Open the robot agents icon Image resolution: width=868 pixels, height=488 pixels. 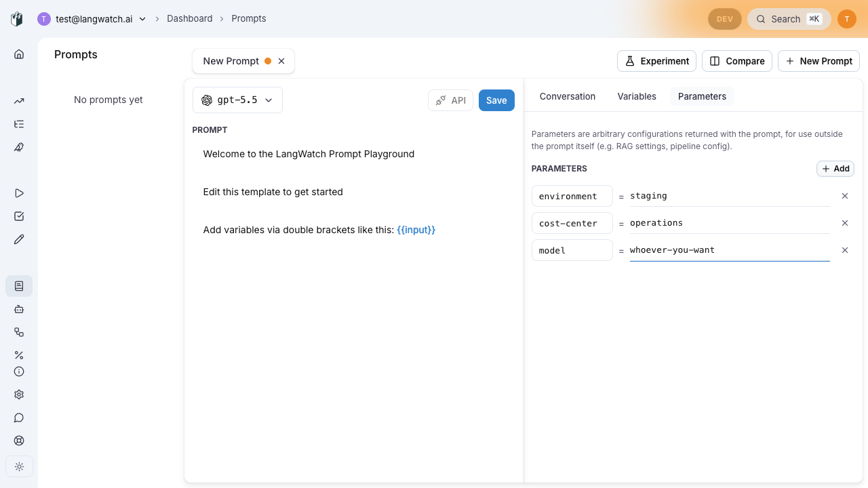pyautogui.click(x=19, y=309)
